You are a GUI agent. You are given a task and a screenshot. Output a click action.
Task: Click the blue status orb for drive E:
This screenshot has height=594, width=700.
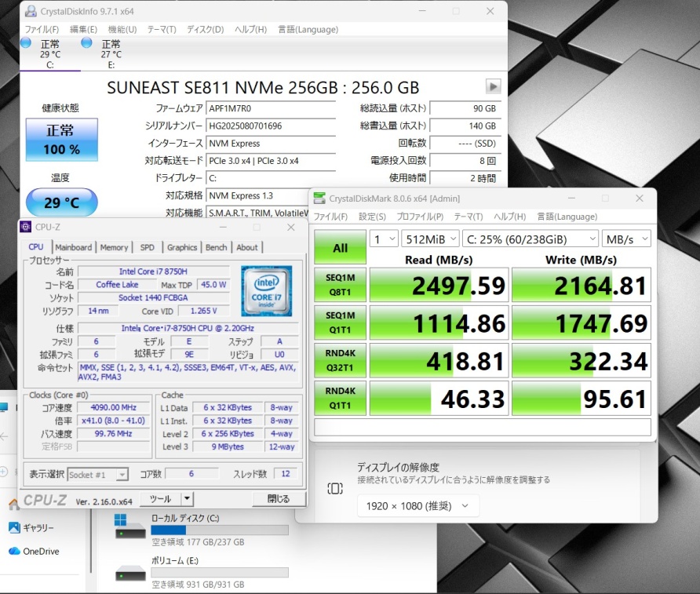tap(86, 43)
